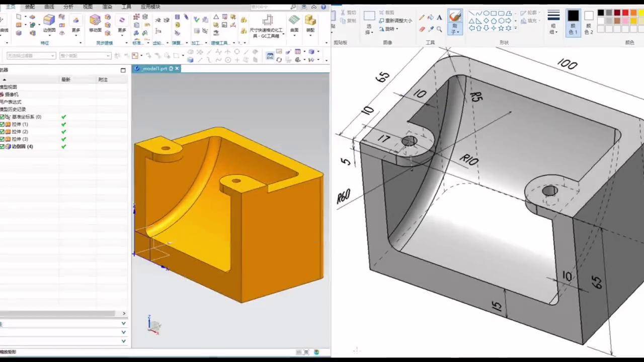
Task: Open the 选择 select dropdown in Paint
Action: (369, 29)
